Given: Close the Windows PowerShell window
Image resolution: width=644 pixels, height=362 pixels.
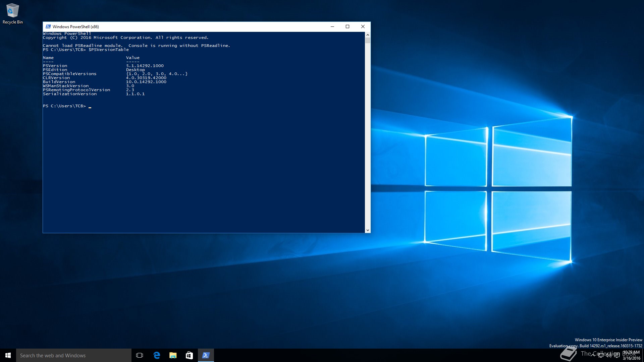Looking at the screenshot, I should click(x=363, y=26).
